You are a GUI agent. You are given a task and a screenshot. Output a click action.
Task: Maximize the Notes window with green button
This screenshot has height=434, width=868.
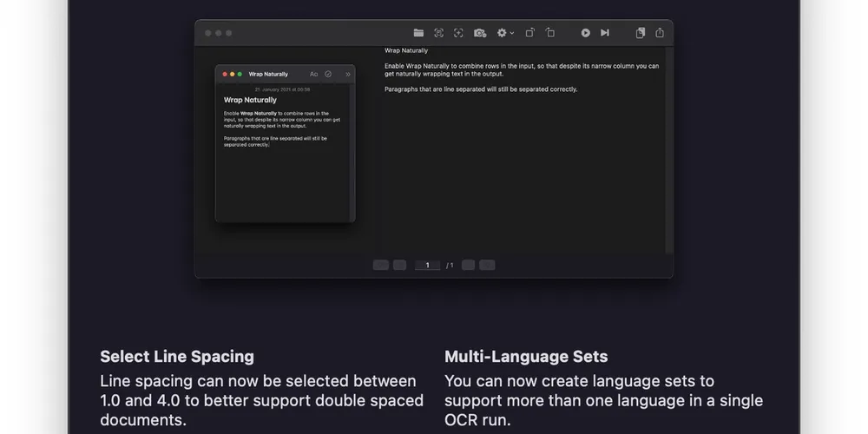click(240, 74)
